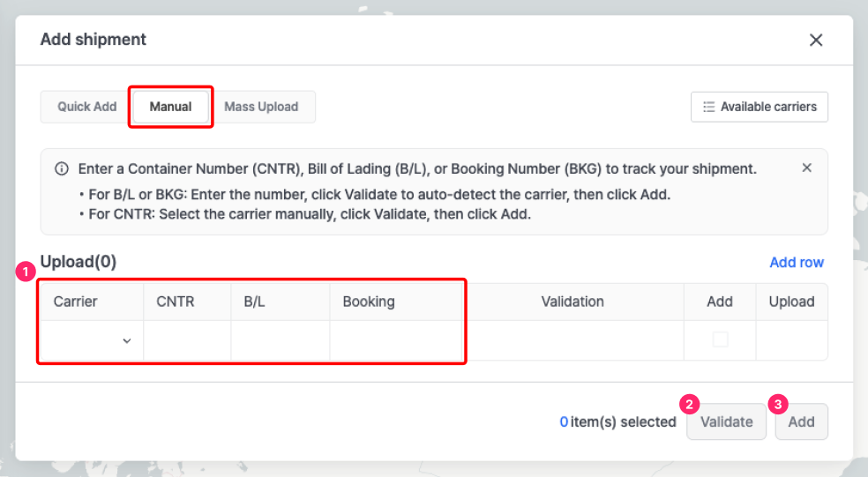Click the Available carriers button
The height and width of the screenshot is (477, 868).
click(x=759, y=107)
